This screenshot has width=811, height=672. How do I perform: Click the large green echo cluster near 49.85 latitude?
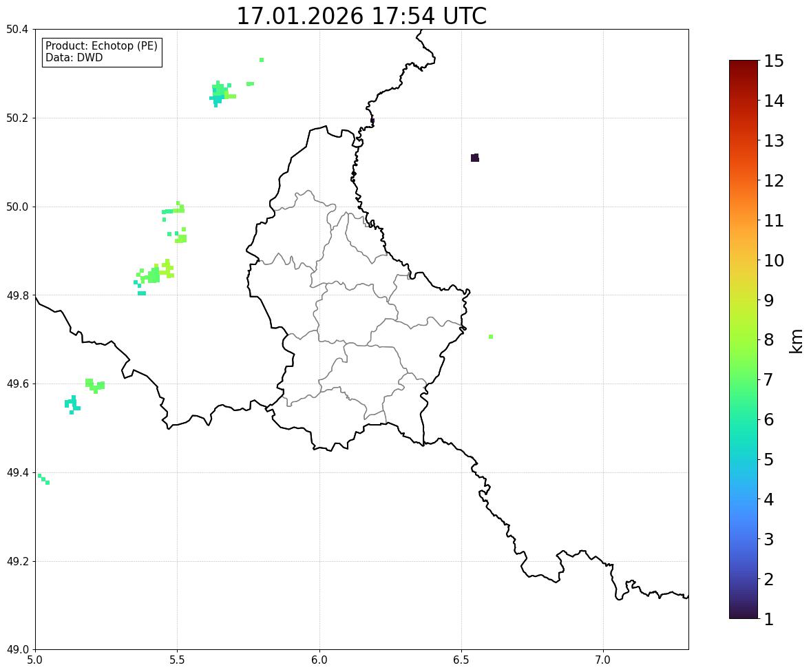pos(154,276)
